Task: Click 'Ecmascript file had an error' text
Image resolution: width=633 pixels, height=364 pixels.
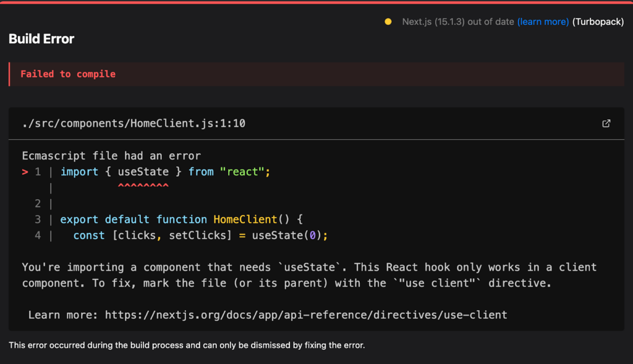Action: click(x=111, y=156)
